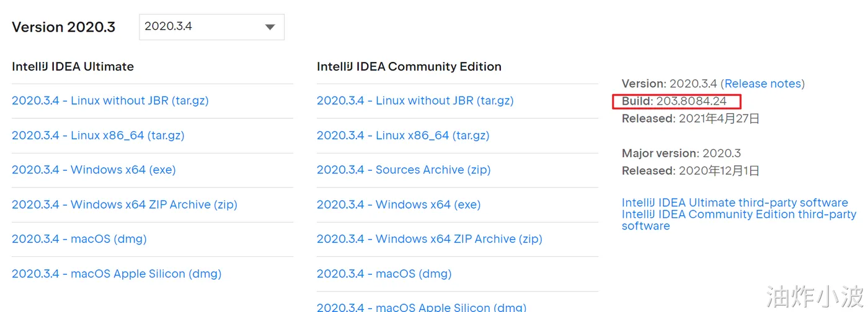Viewport: 868px width, 312px height.
Task: Open the 2020.3.4 version dropdown
Action: point(211,27)
